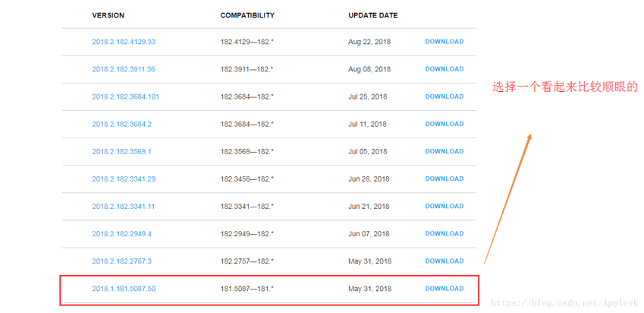Download the Jul 11, 2018 release
This screenshot has height=313, width=644.
(x=445, y=124)
